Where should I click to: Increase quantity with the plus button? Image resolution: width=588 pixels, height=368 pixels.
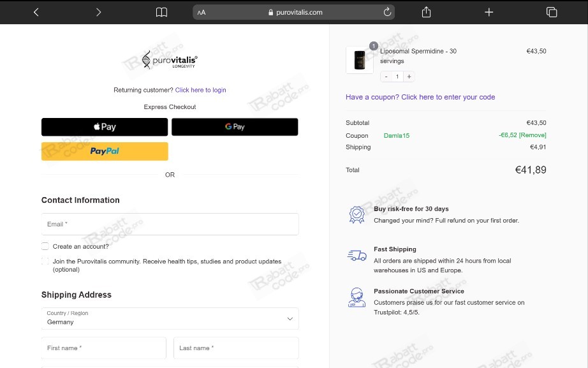pos(409,77)
